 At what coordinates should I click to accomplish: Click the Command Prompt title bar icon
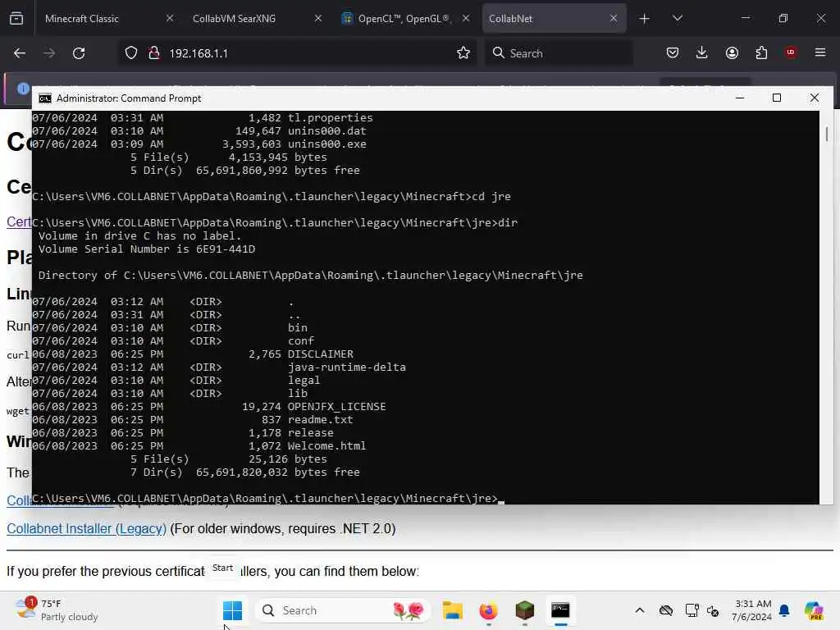45,98
